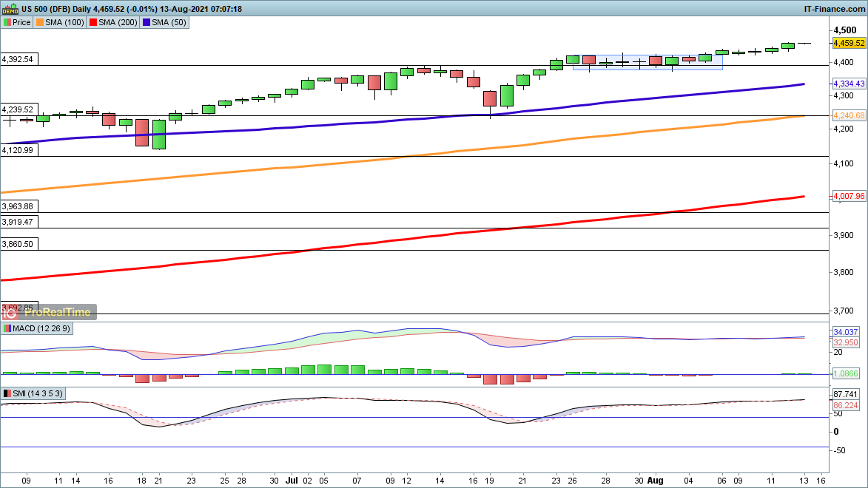Click the 4,239.52 support level label
The image size is (868, 488).
tap(18, 109)
